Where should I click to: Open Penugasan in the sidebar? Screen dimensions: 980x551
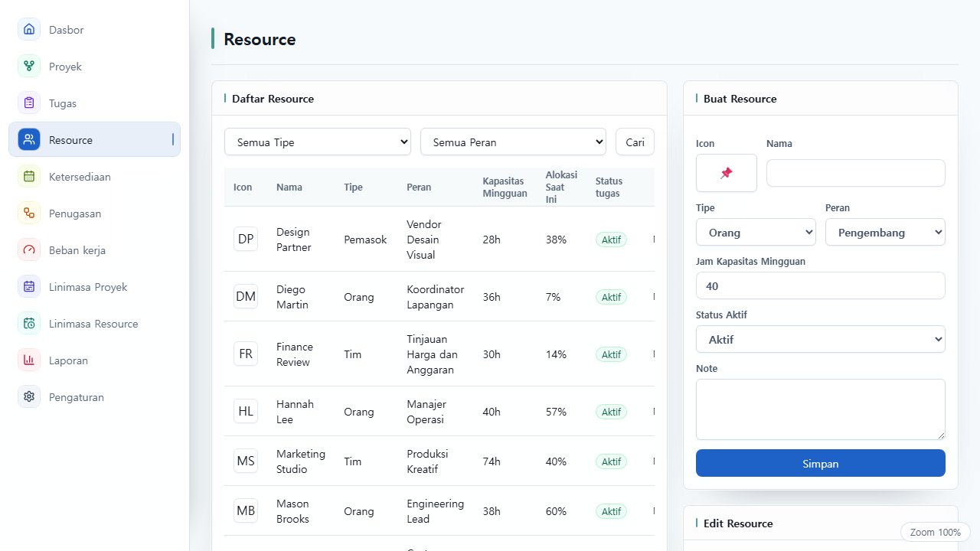[94, 214]
